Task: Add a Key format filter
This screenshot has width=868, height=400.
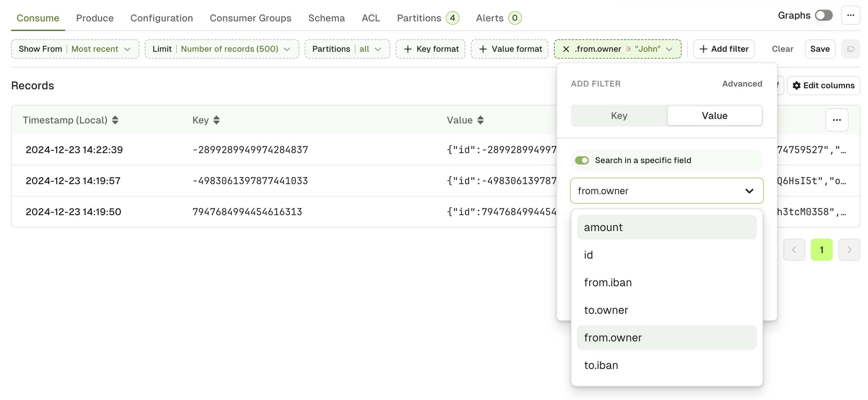Action: pyautogui.click(x=431, y=49)
